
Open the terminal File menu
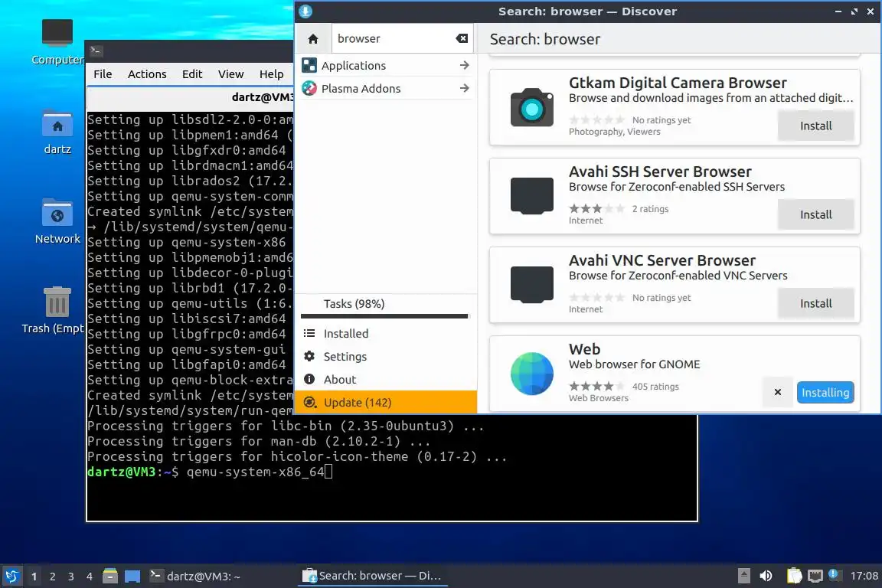(103, 74)
